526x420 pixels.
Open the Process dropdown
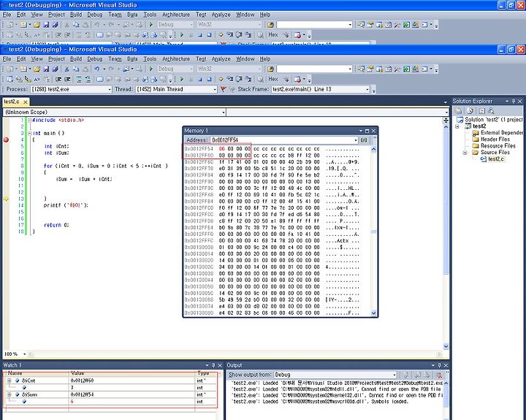pos(110,90)
